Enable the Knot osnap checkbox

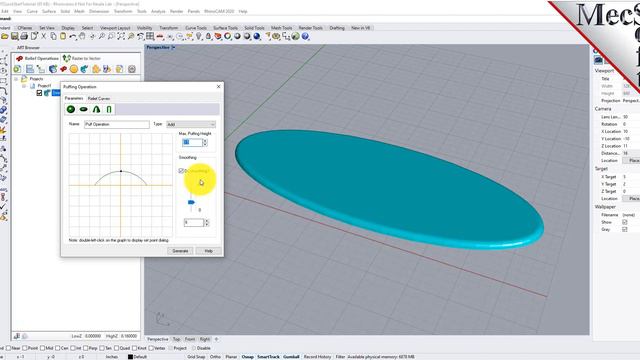(134, 348)
